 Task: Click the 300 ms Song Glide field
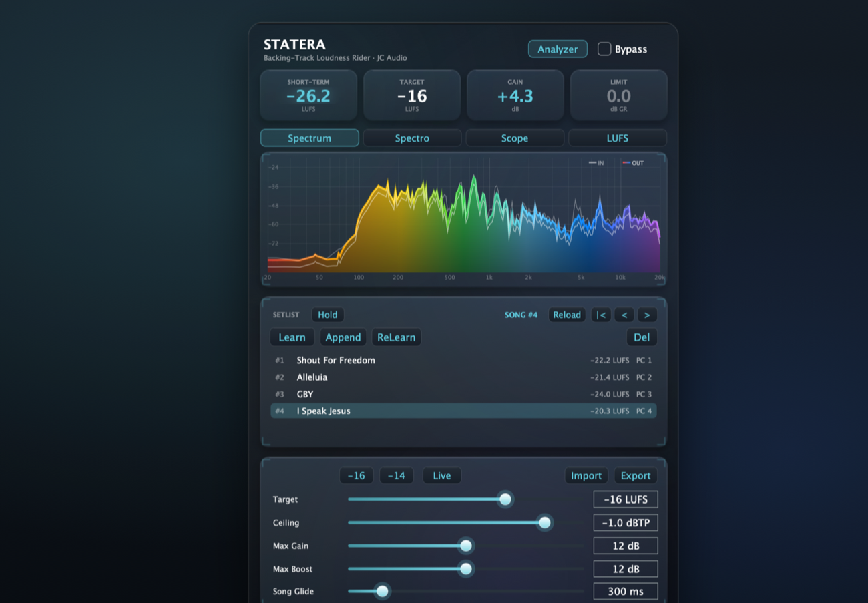(x=626, y=592)
